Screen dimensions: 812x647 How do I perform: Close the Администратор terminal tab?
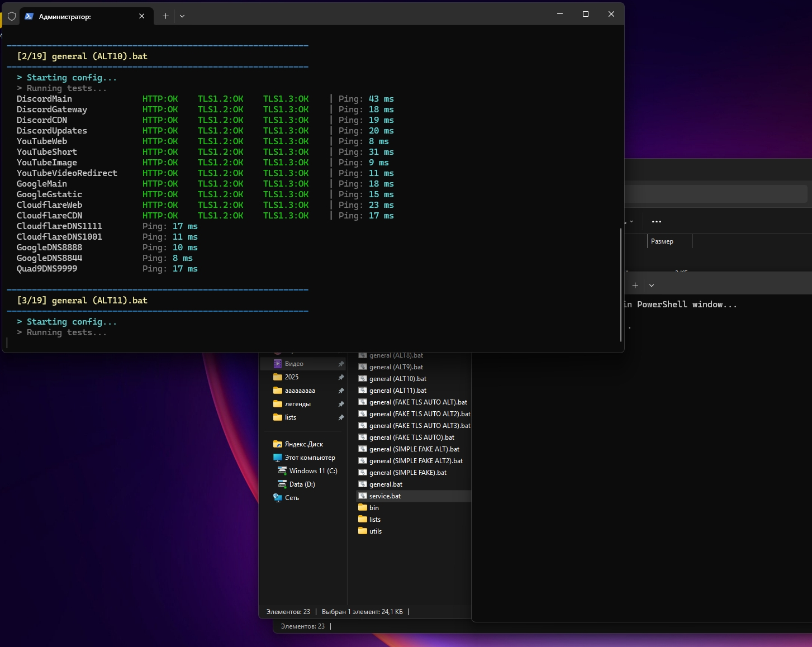coord(141,16)
